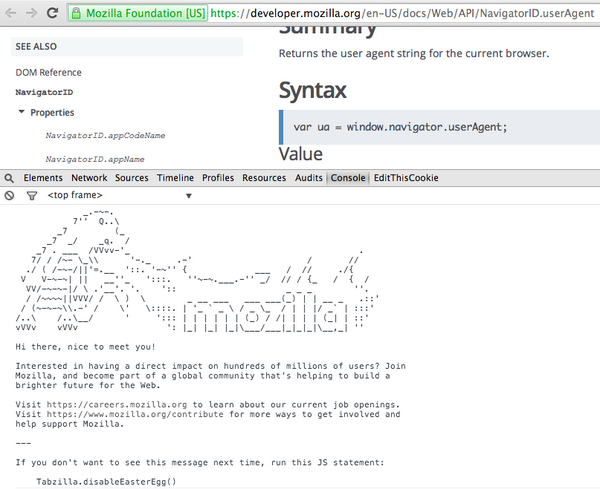Click the SEE ALSO sidebar heading
The image size is (600, 489).
(x=36, y=47)
